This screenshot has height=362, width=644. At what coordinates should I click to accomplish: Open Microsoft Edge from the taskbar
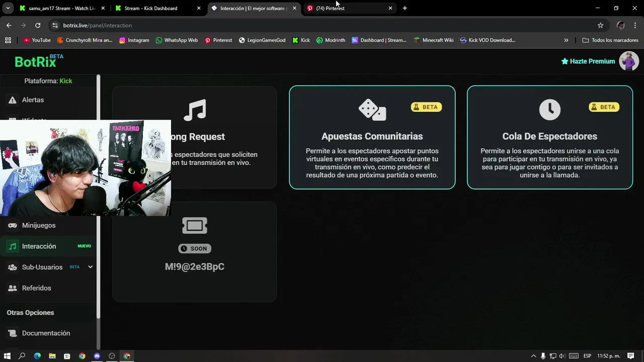(37, 356)
